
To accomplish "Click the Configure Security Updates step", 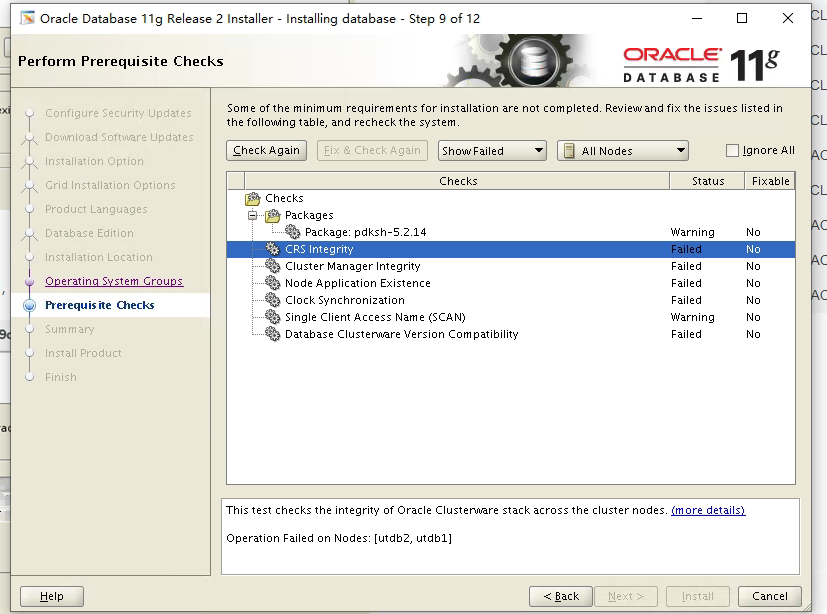I will (x=118, y=113).
